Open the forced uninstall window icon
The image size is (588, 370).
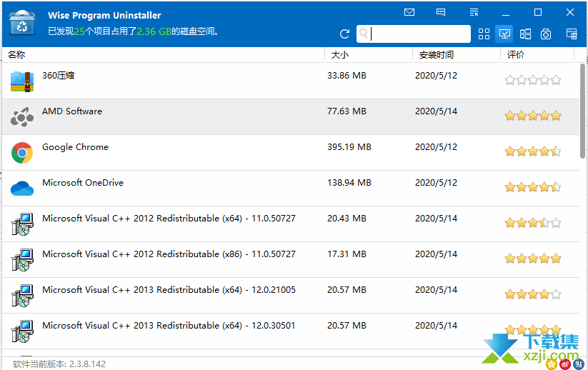pyautogui.click(x=572, y=34)
